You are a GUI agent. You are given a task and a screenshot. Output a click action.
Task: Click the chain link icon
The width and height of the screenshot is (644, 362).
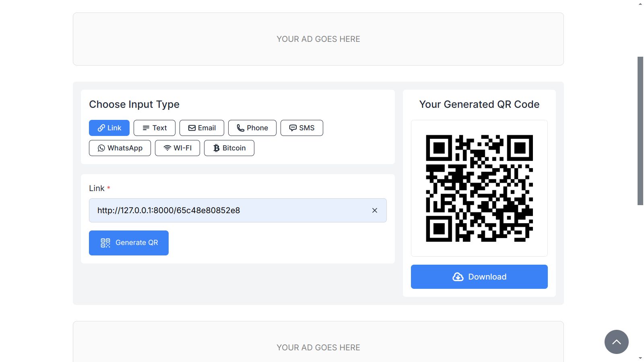101,128
